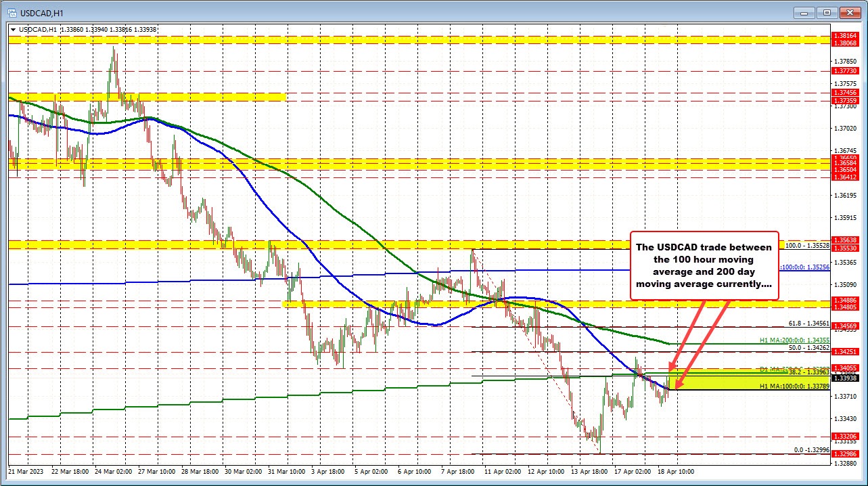The width and height of the screenshot is (868, 486).
Task: Click the 21 Mar 2023 date label
Action: [24, 470]
